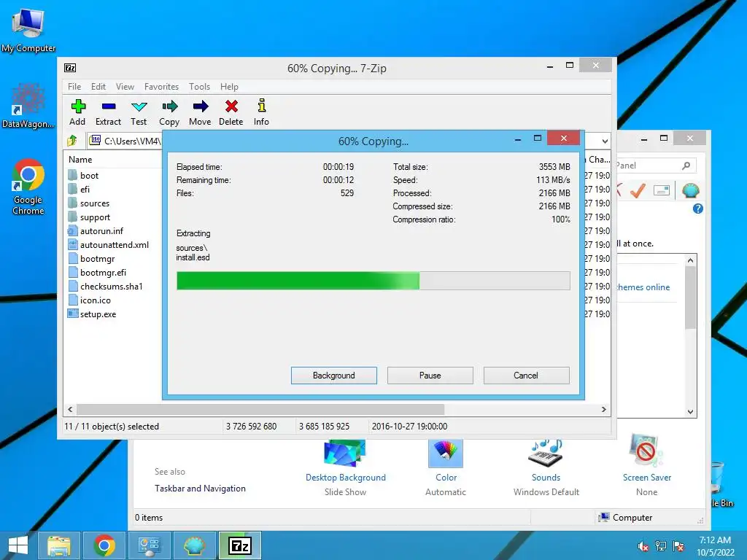
Task: Select the efi folder
Action: click(79, 189)
